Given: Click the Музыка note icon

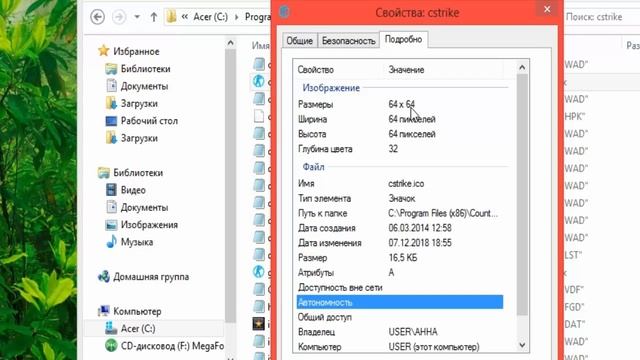Looking at the screenshot, I should click(x=111, y=242).
